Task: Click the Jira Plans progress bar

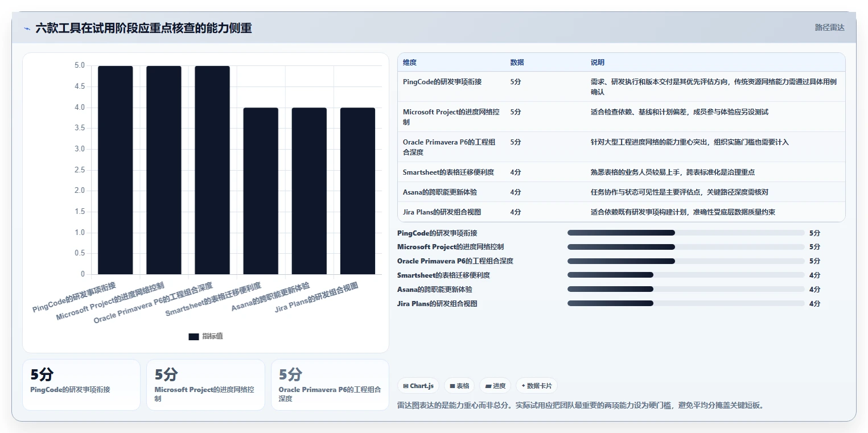Action: coord(686,303)
